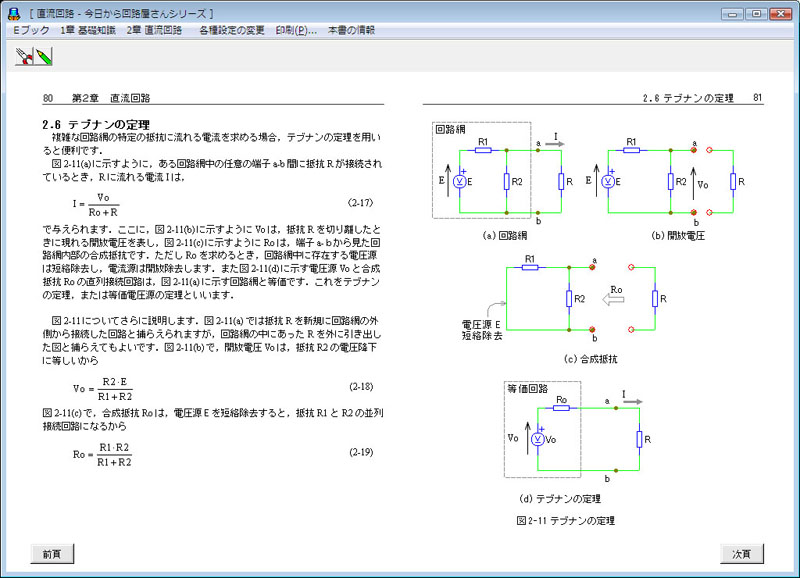This screenshot has width=800, height=578.
Task: Click voltage source E symbol in diagram (a)
Action: (x=460, y=181)
